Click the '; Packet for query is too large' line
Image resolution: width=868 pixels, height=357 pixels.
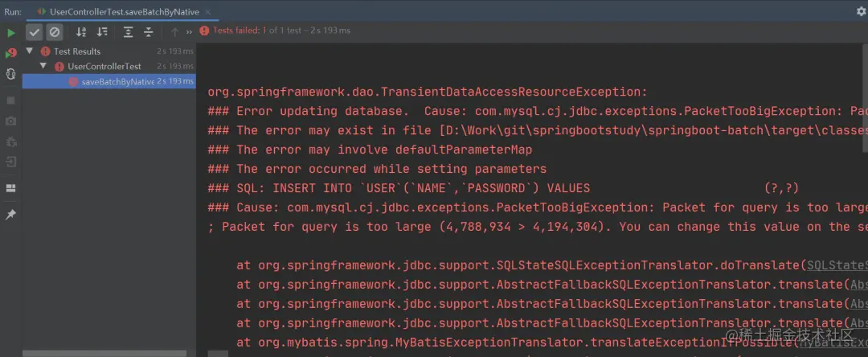click(538, 227)
